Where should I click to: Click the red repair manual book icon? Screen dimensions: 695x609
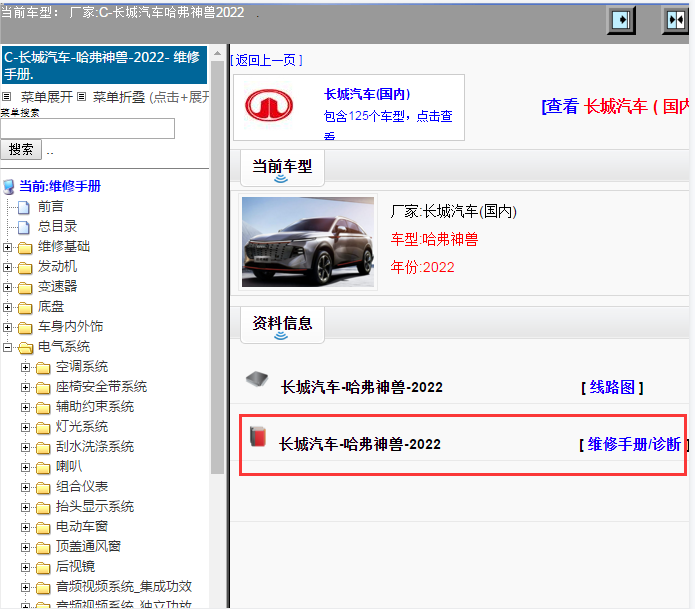[258, 436]
